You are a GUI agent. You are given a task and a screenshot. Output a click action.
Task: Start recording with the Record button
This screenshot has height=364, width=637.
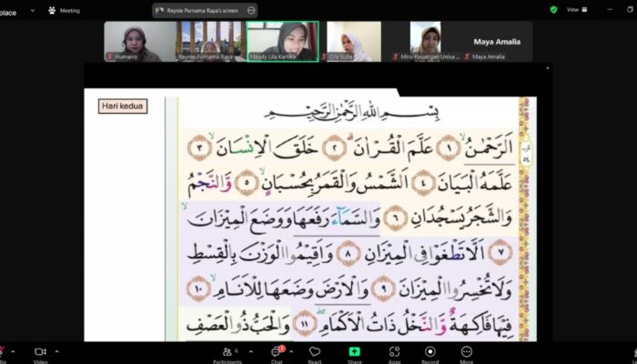point(430,355)
